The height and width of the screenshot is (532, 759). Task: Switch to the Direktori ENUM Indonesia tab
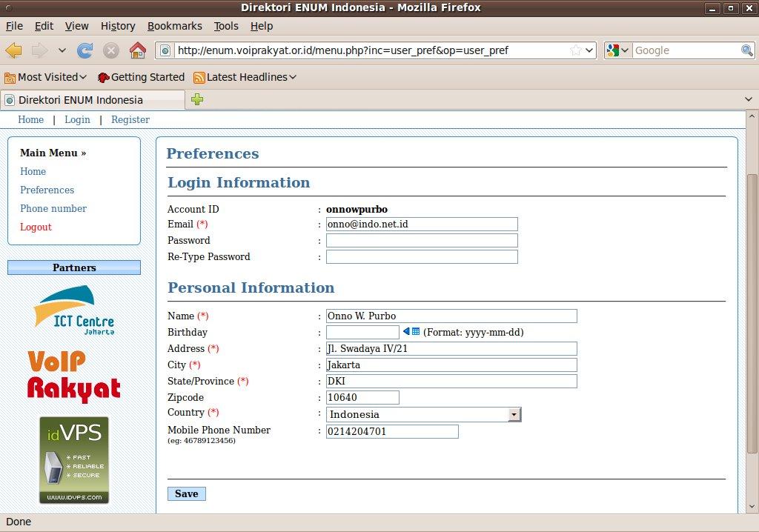pyautogui.click(x=93, y=100)
